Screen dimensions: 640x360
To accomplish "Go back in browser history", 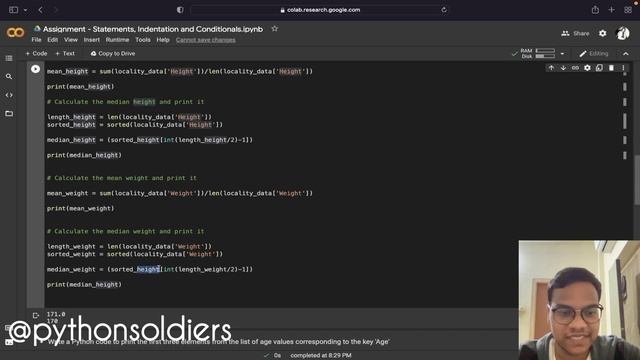I will click(x=40, y=10).
